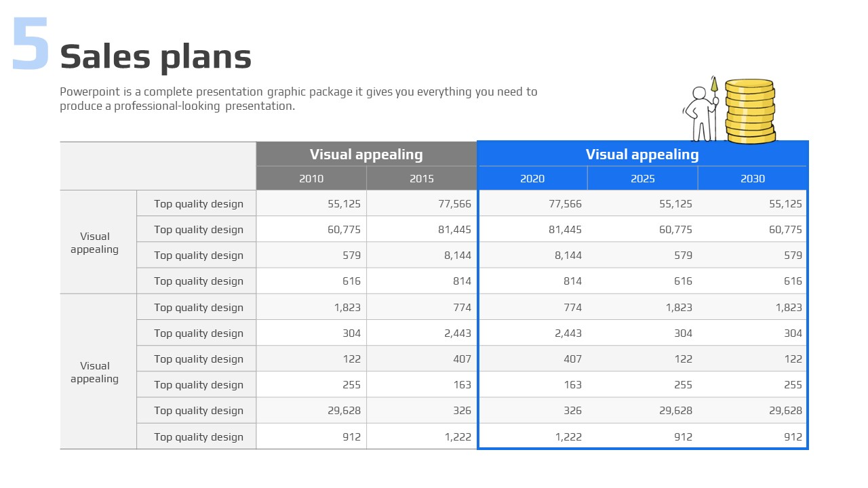Select the 2020 column header
Viewport: 868px width, 488px height.
coord(532,178)
